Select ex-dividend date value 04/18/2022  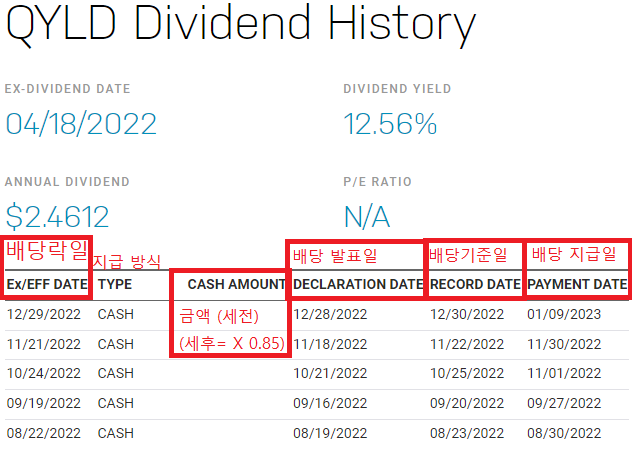coord(81,124)
